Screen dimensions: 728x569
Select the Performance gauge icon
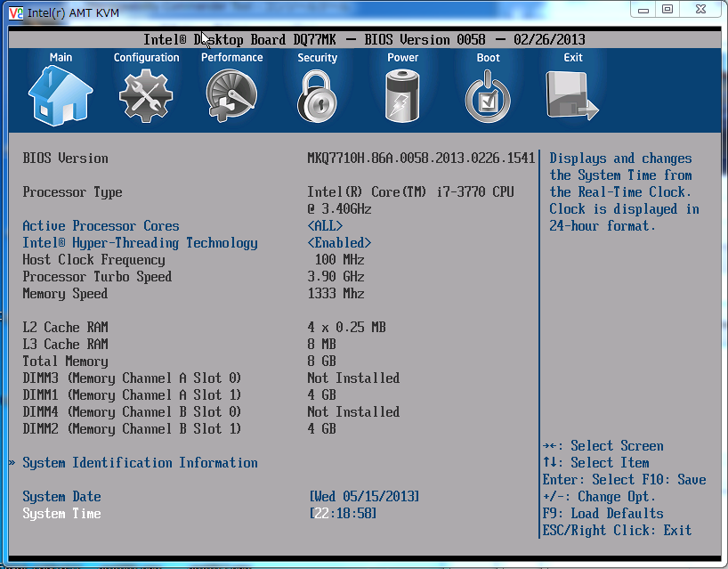click(x=231, y=96)
